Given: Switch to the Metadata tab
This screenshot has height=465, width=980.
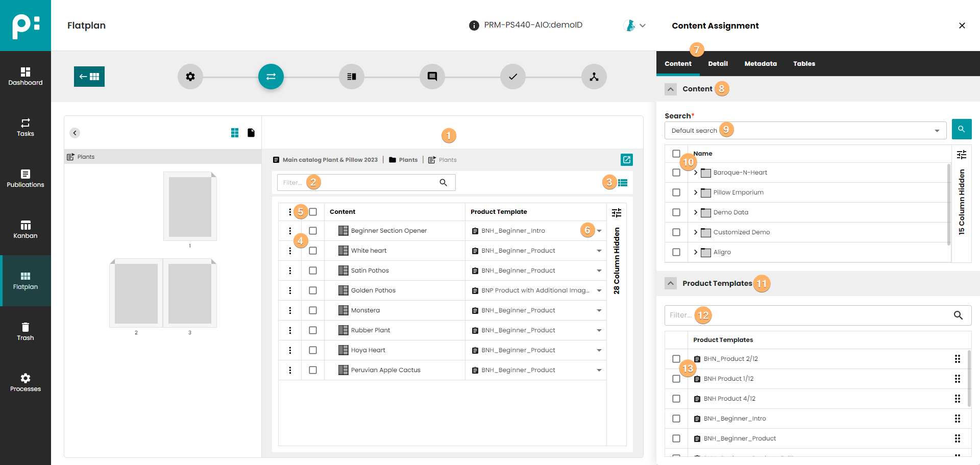Looking at the screenshot, I should click(760, 64).
